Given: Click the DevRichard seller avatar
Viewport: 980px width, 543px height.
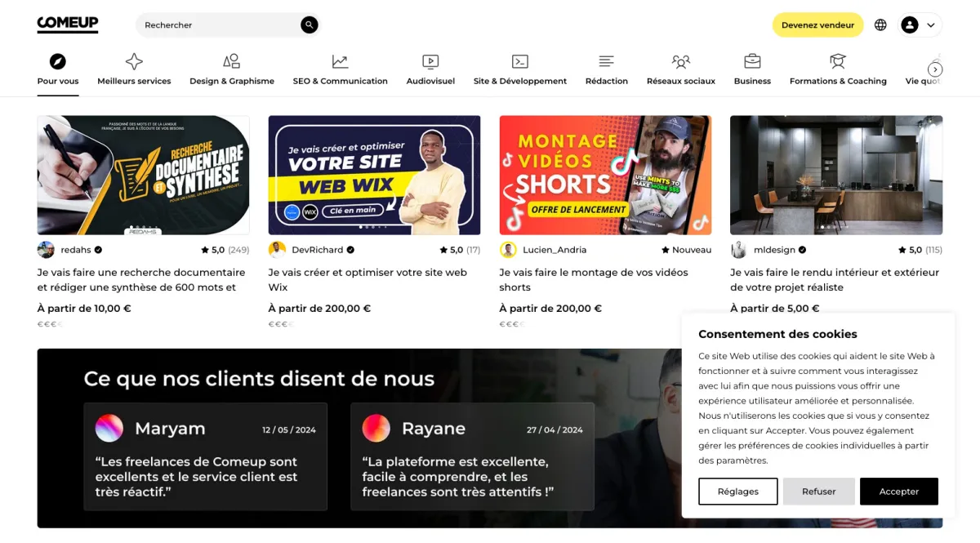Looking at the screenshot, I should 277,250.
